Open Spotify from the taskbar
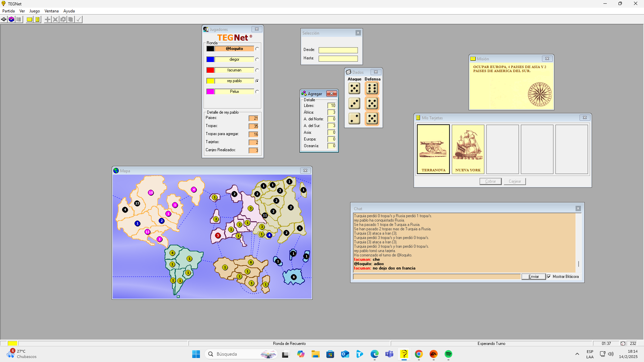Image resolution: width=644 pixels, height=362 pixels. [448, 354]
